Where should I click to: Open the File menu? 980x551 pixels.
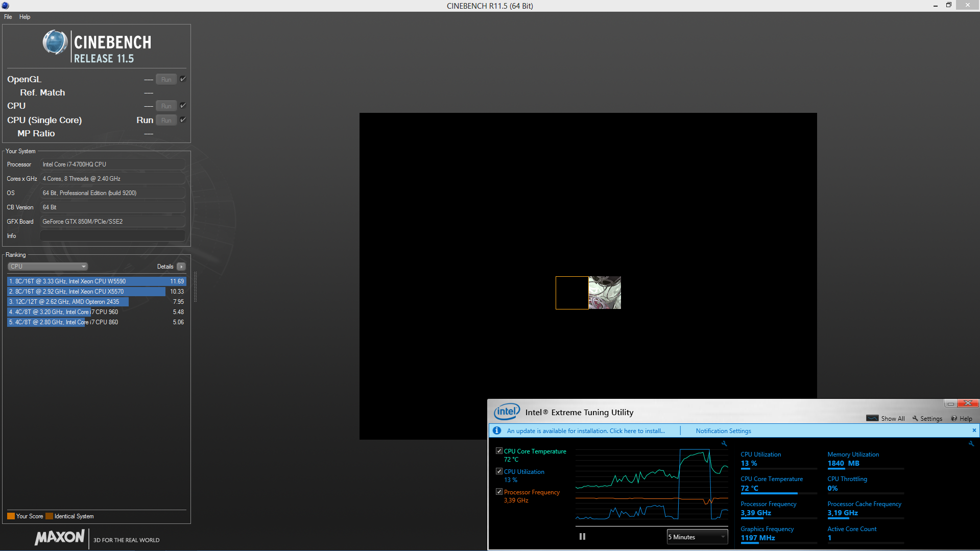click(x=8, y=17)
